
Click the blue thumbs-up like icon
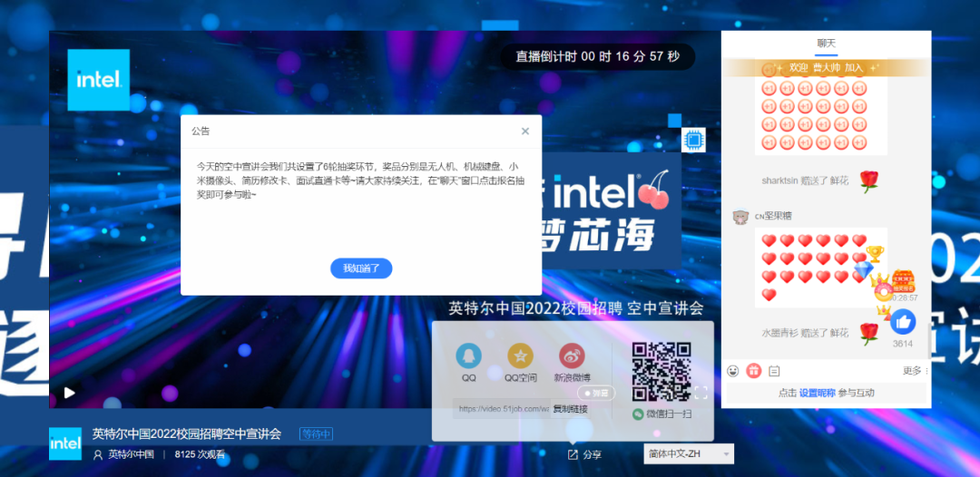click(x=902, y=322)
